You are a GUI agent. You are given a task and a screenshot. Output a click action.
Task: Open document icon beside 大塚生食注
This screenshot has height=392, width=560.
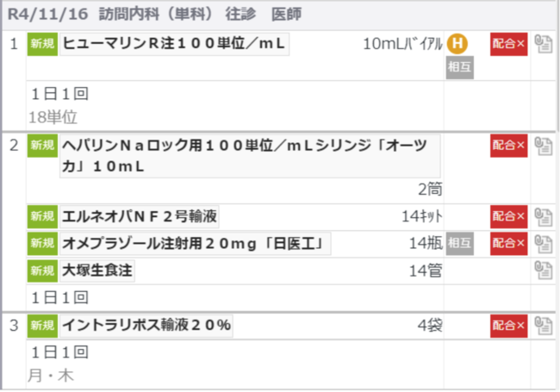(544, 270)
